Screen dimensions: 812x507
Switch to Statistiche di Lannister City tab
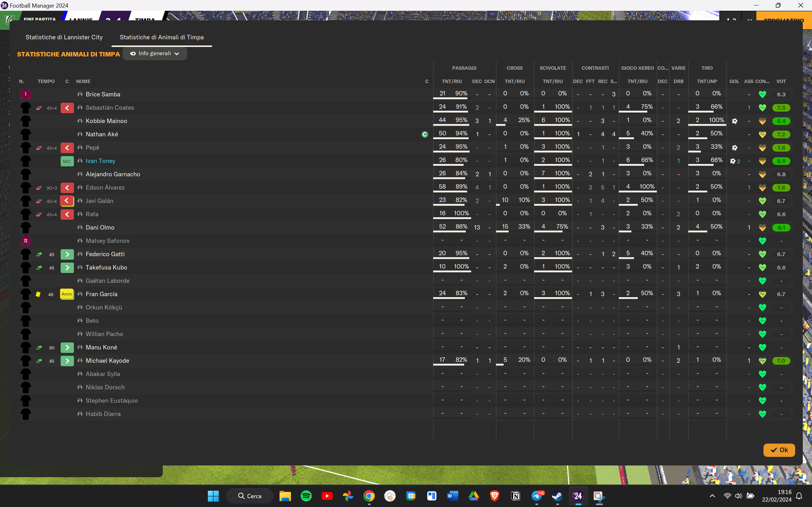click(x=64, y=37)
